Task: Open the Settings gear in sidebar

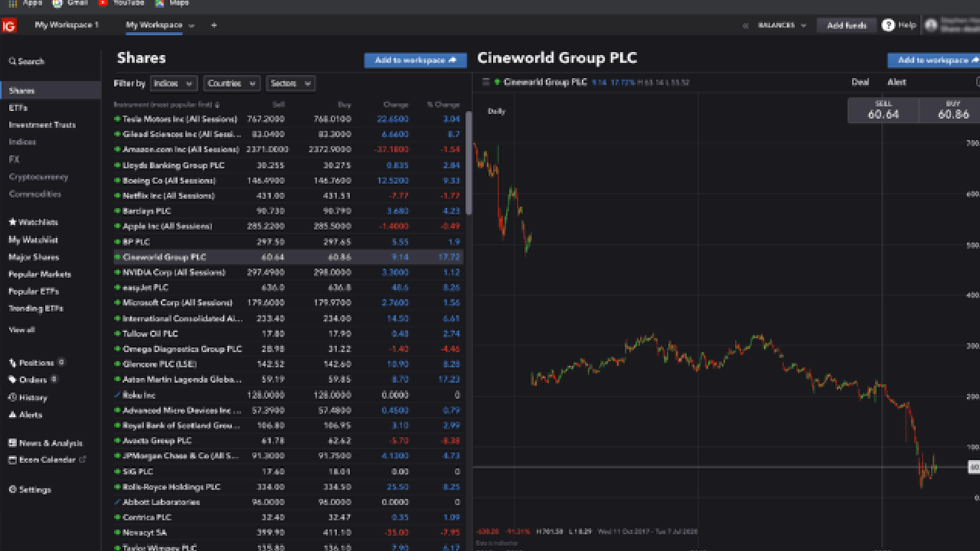Action: pyautogui.click(x=31, y=490)
